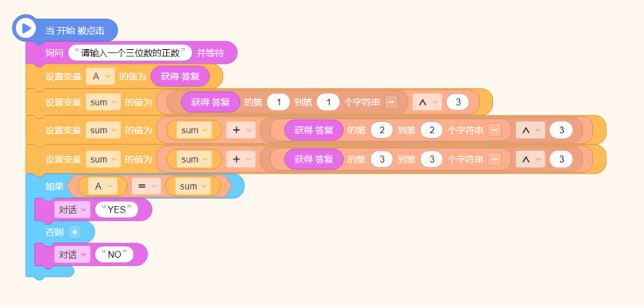Edit start index 2 field after 的第
This screenshot has width=644, height=307.
click(x=381, y=130)
